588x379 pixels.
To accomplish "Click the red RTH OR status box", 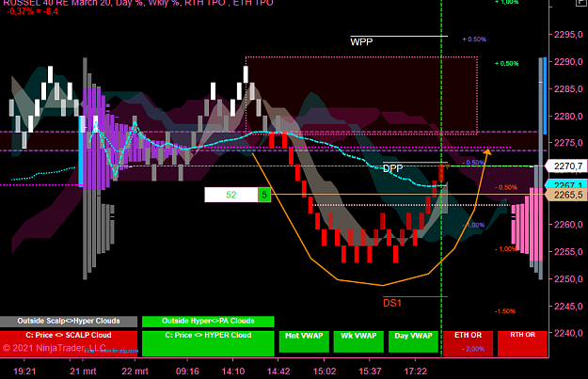I will click(522, 343).
